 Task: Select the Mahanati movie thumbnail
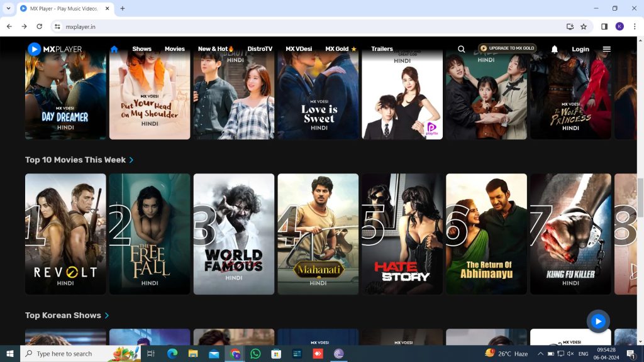pyautogui.click(x=318, y=234)
